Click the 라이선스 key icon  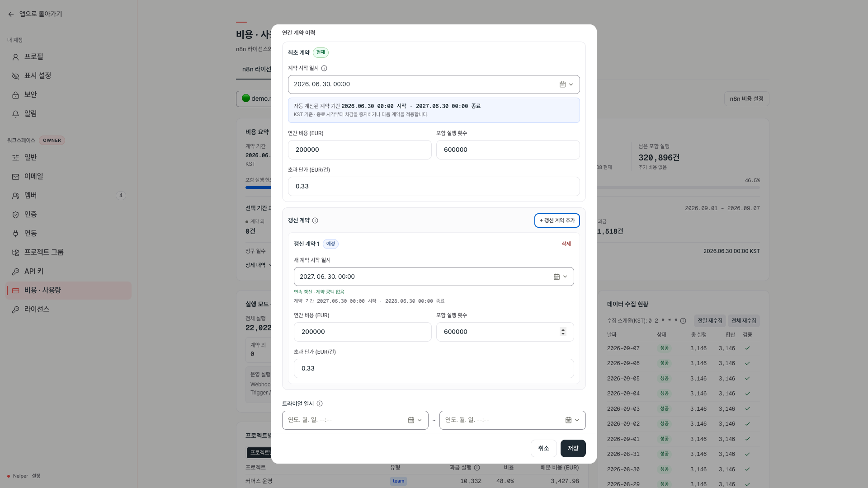(x=15, y=310)
